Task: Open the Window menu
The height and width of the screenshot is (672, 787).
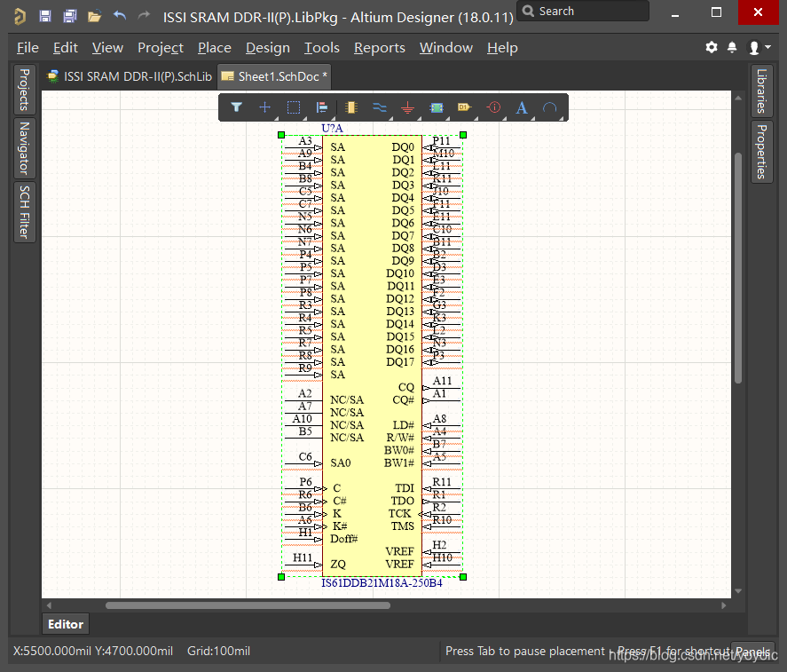Action: 446,48
